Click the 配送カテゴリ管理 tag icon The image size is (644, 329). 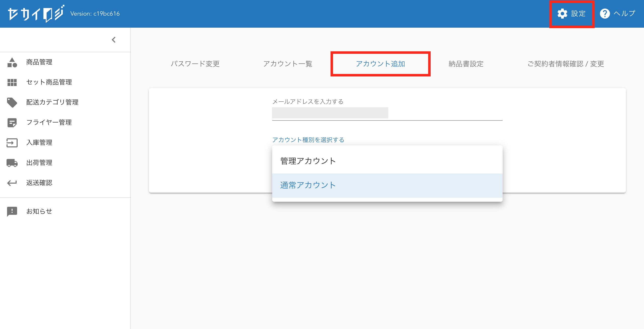[x=12, y=102]
